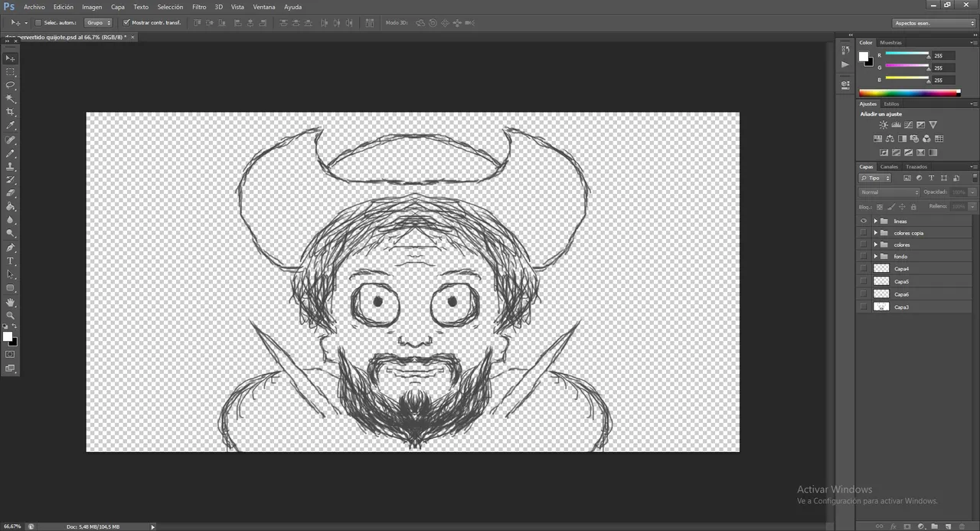Select the Zoom tool
The height and width of the screenshot is (531, 980).
coord(11,316)
